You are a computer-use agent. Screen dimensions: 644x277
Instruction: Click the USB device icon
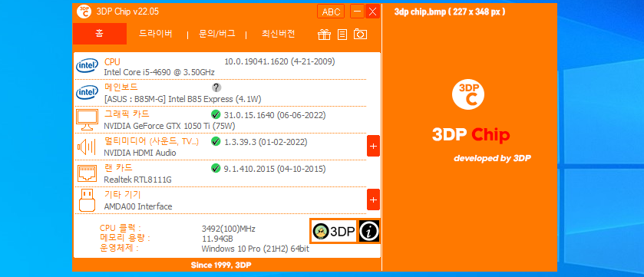point(87,200)
